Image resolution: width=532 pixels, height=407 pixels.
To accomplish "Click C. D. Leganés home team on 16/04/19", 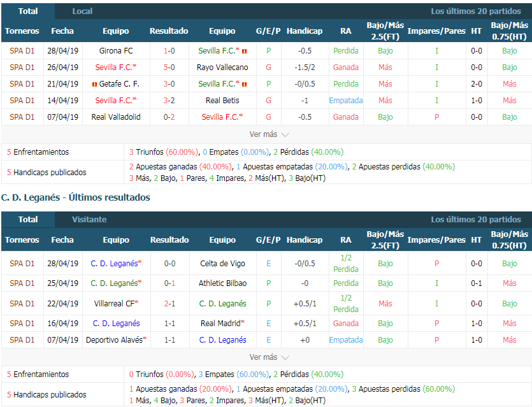I will (x=116, y=323).
